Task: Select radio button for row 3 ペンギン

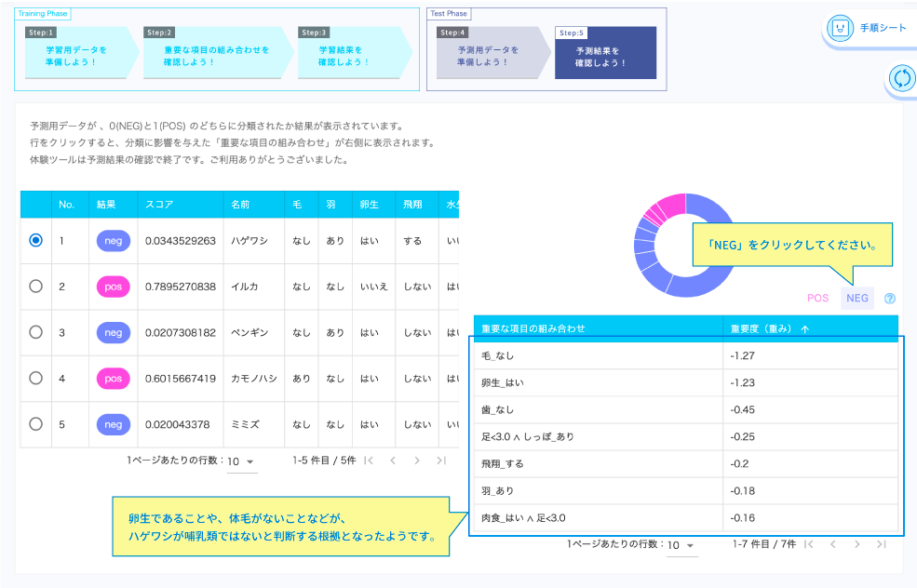Action: 35,332
